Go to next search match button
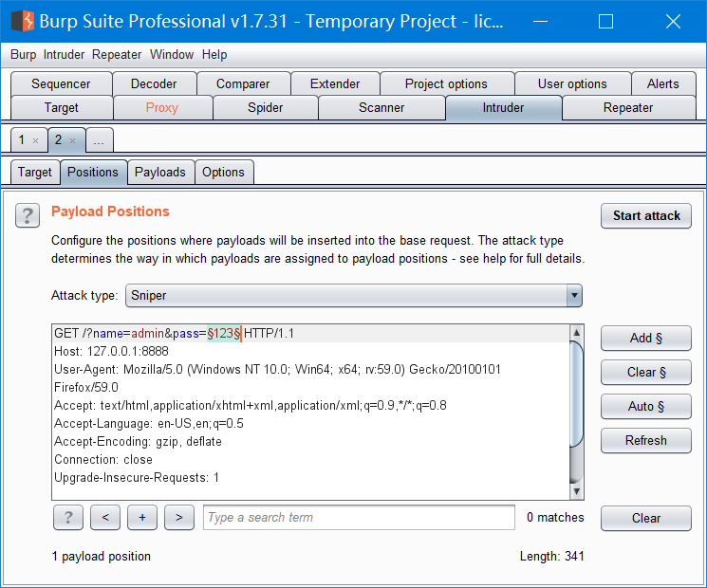Screen dimensions: 707x588 [x=179, y=517]
